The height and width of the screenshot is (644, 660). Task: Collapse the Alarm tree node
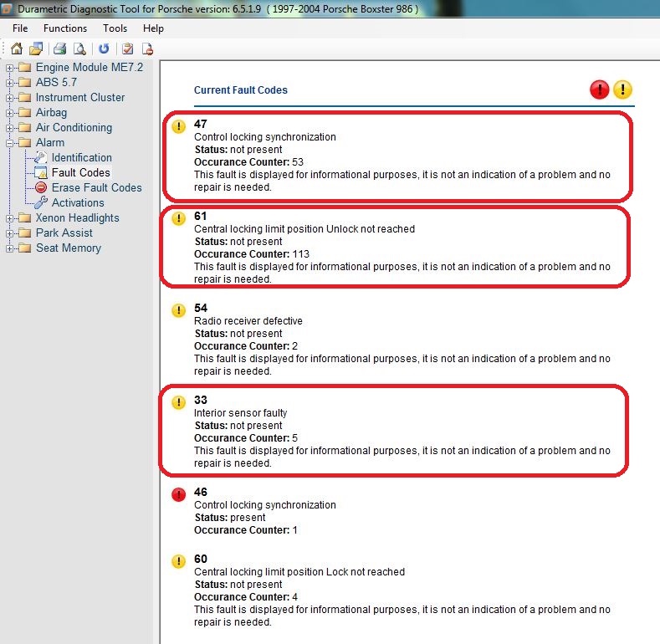click(10, 143)
